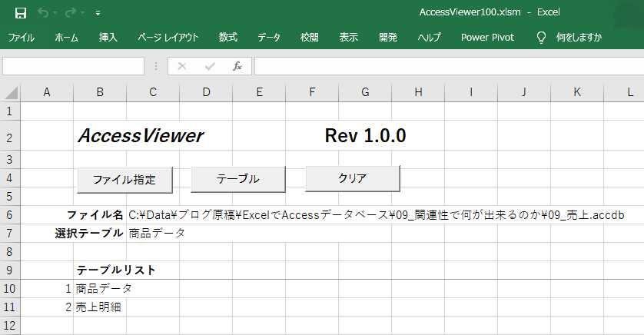Open the ファイル ribbon tab
Image resolution: width=644 pixels, height=335 pixels.
[21, 38]
